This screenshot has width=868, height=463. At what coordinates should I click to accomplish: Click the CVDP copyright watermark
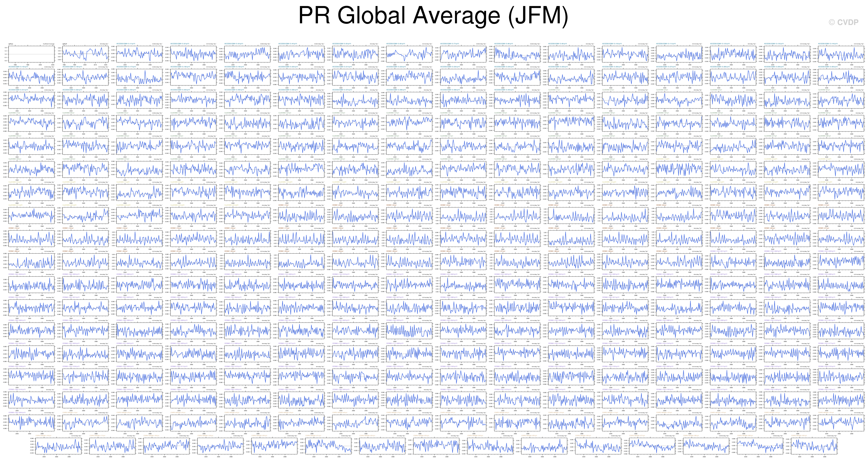pos(843,22)
